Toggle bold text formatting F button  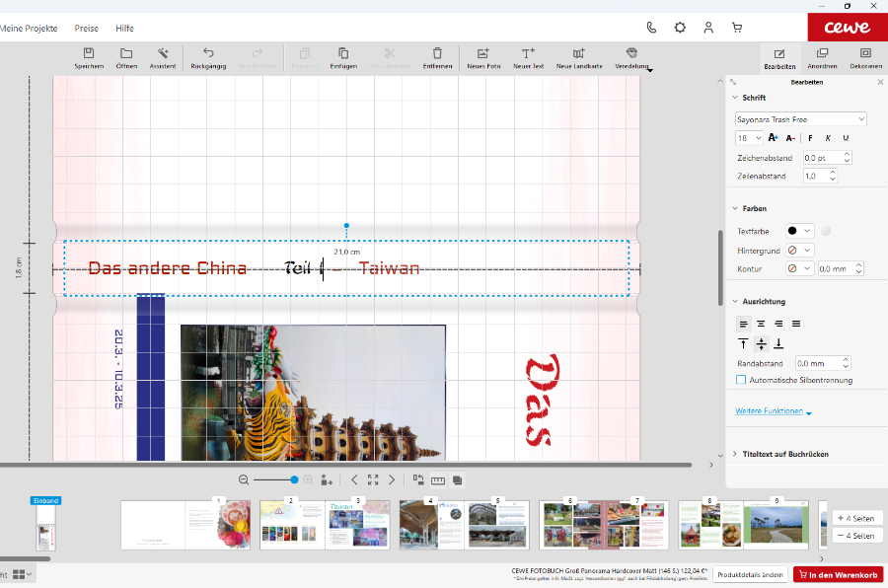click(810, 138)
